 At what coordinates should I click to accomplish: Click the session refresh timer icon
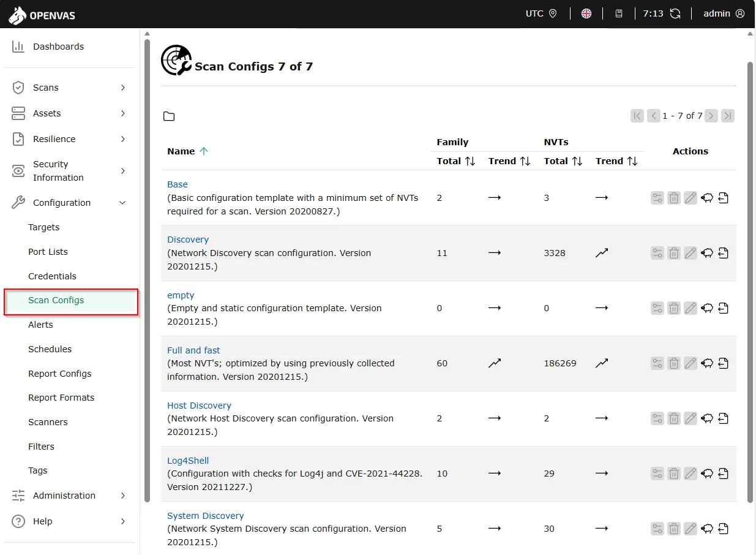(x=675, y=13)
